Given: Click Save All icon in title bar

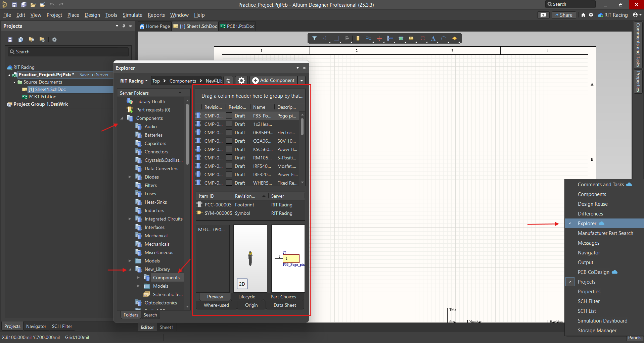Looking at the screenshot, I should tap(24, 5).
